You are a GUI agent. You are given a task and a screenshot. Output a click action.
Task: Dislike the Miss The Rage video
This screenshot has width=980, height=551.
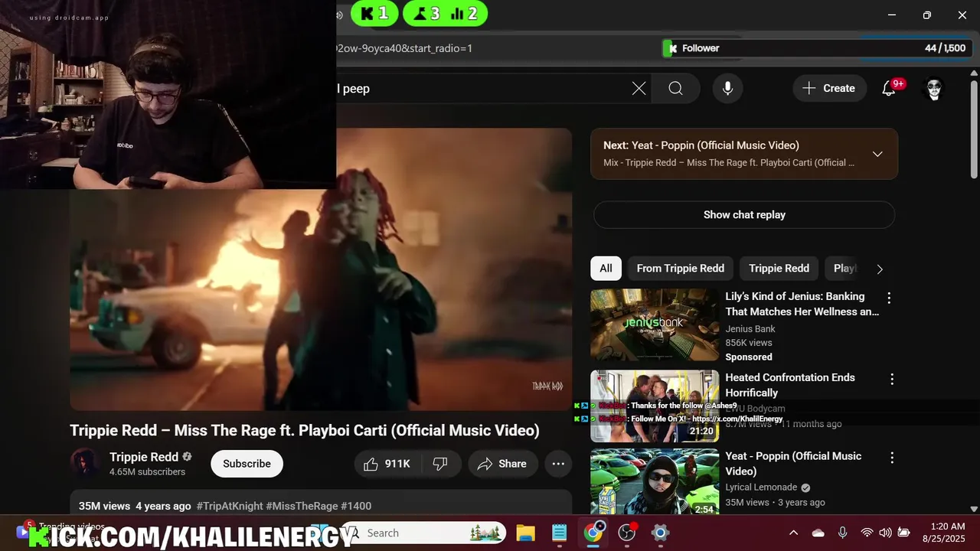[x=440, y=464]
